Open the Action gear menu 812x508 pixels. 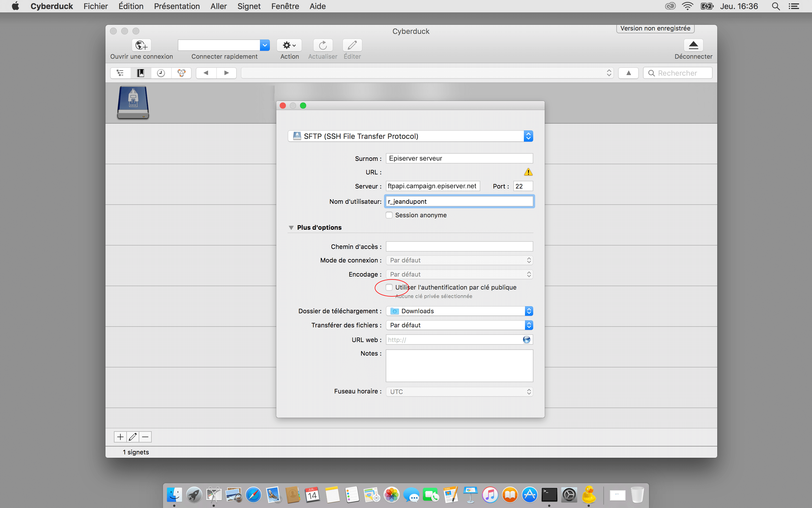coord(289,45)
